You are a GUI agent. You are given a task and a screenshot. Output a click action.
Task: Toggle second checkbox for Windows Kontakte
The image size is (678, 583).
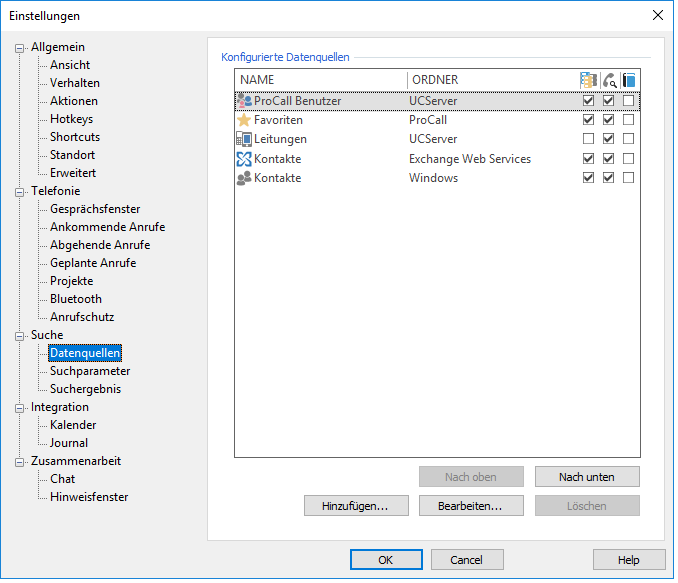tap(608, 178)
